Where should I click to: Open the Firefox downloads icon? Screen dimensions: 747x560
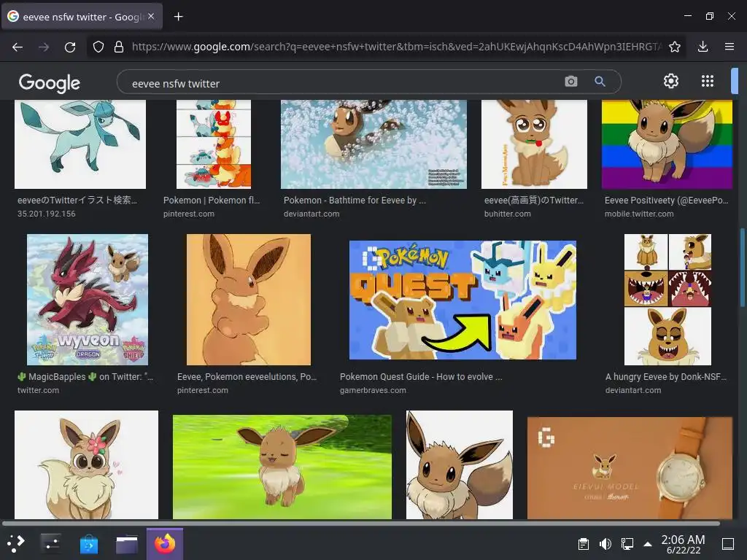tap(703, 47)
